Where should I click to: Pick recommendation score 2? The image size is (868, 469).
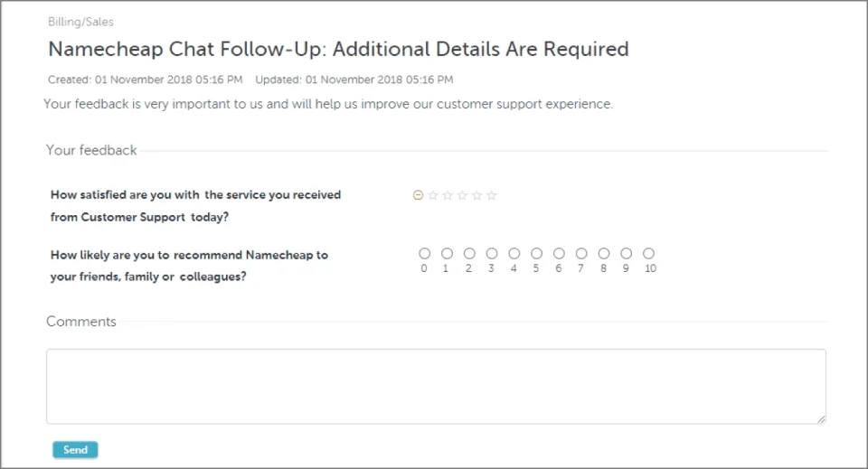pos(469,254)
